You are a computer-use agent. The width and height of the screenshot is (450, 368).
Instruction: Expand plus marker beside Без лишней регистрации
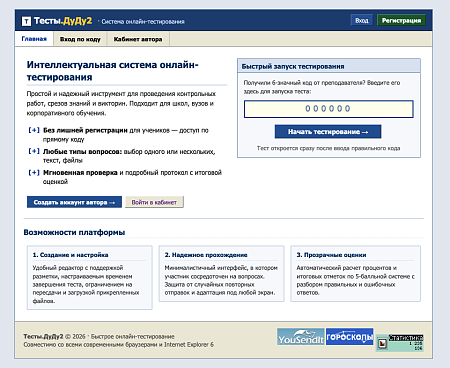coord(34,130)
